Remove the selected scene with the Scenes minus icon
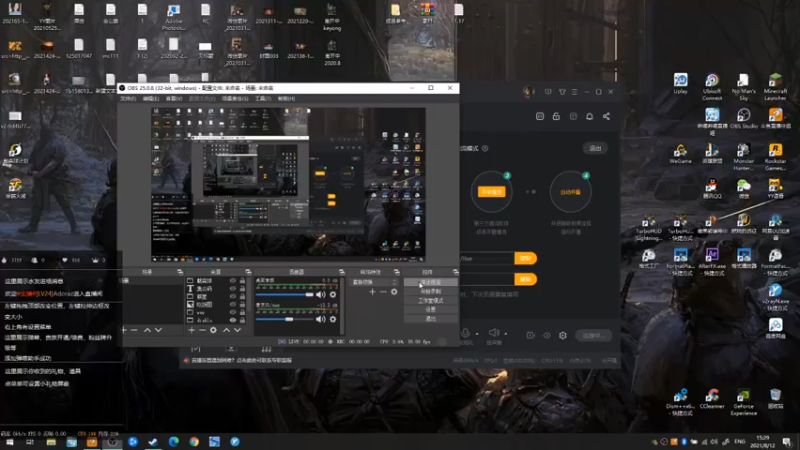The width and height of the screenshot is (800, 450). [x=134, y=330]
